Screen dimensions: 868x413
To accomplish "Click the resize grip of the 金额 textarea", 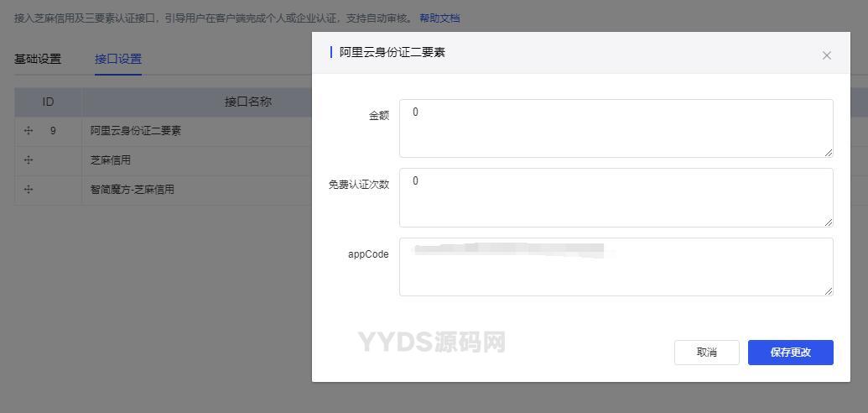I will [x=829, y=153].
